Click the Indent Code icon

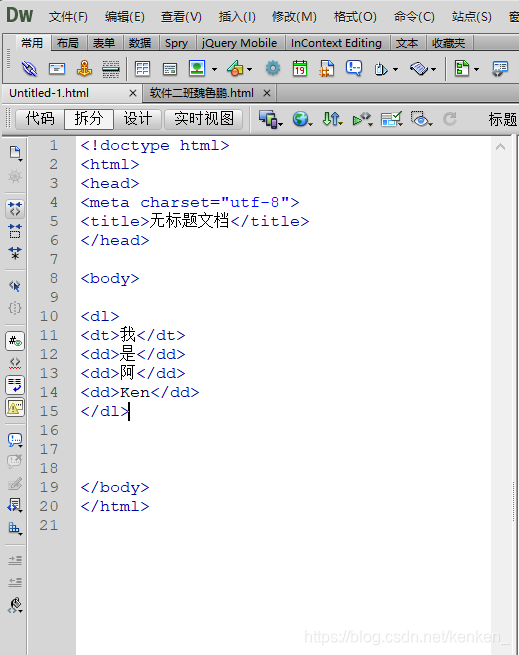(15, 560)
